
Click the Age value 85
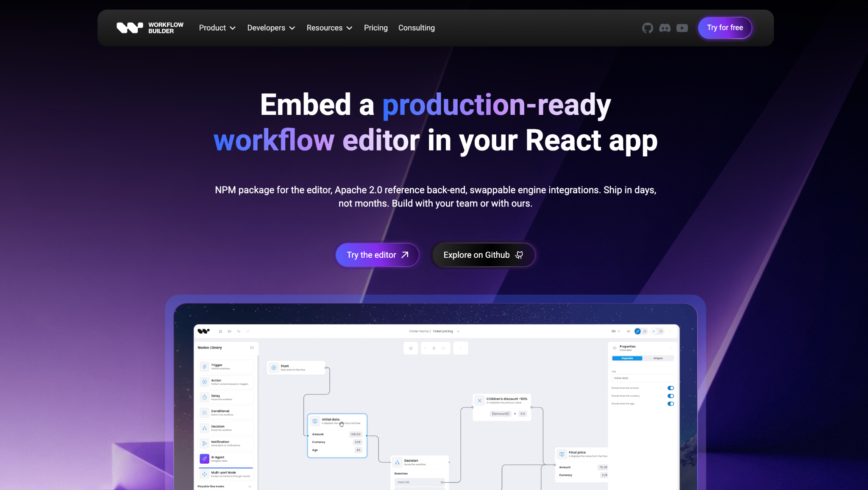pos(359,450)
